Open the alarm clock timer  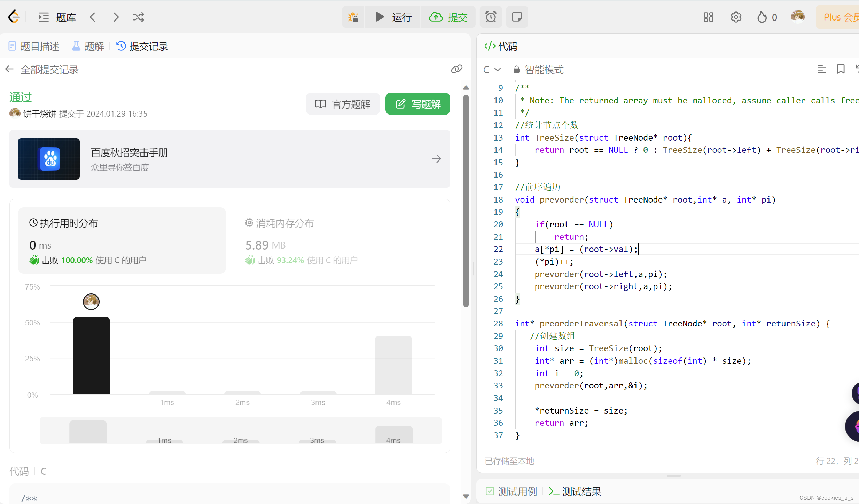coord(491,17)
